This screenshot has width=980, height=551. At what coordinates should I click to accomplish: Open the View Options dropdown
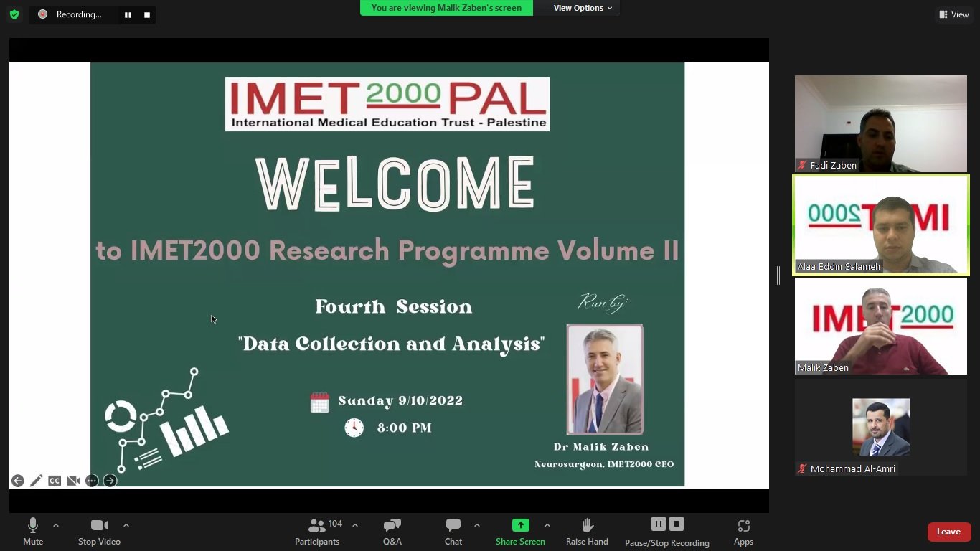[583, 8]
